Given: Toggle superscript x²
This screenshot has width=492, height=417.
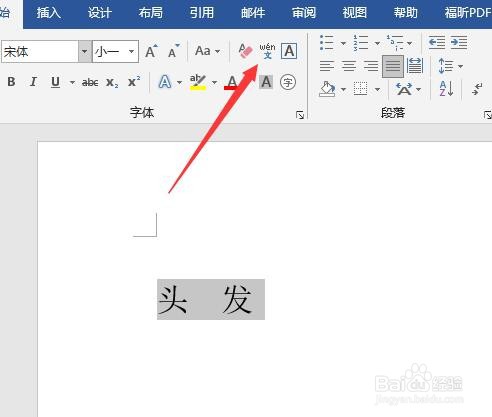Looking at the screenshot, I should point(134,81).
